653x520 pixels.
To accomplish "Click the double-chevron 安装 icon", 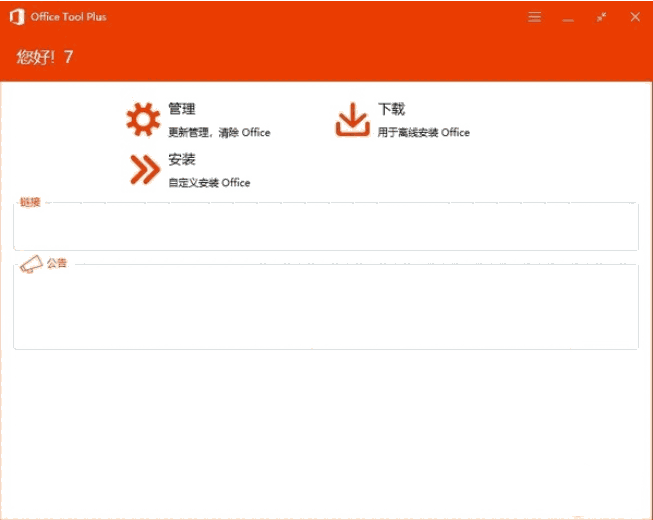I will coord(145,169).
